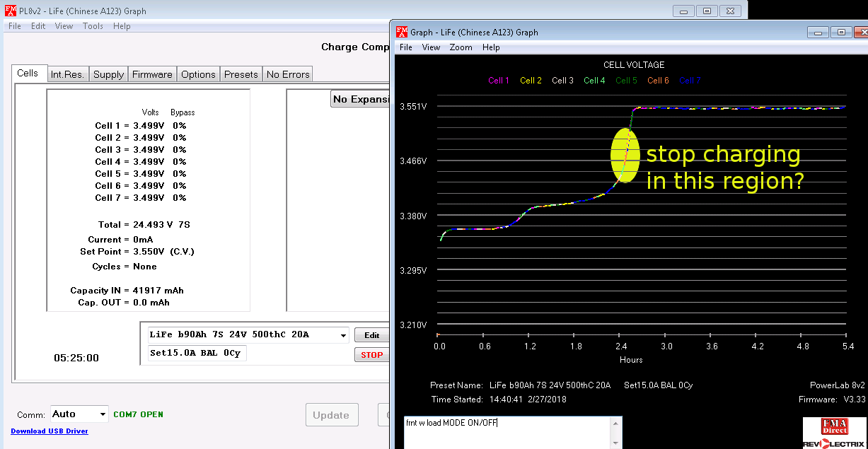Viewport: 868px width, 449px height.
Task: Open the Presets tab
Action: tap(241, 74)
